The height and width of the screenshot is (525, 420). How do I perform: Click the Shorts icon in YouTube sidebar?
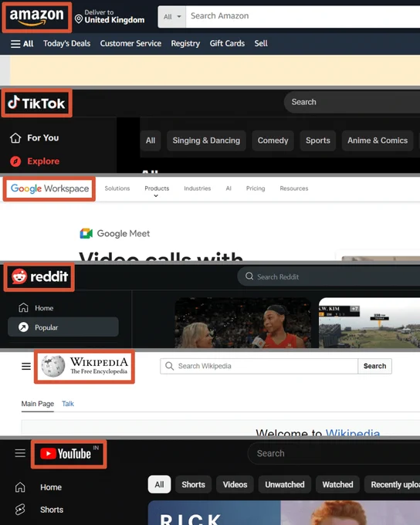click(20, 510)
